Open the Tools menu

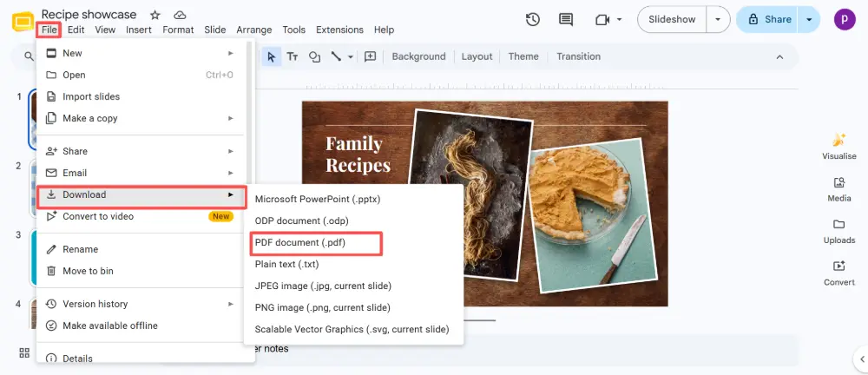pyautogui.click(x=294, y=30)
